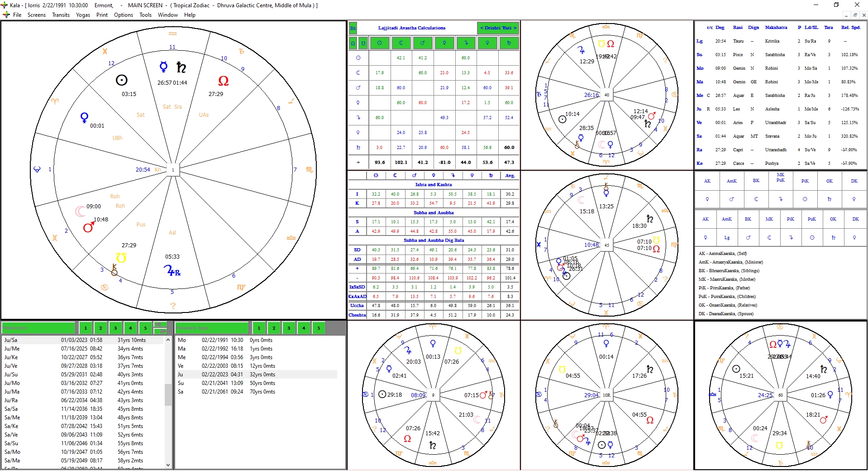This screenshot has height=471, width=868.
Task: Open the Window menu
Action: (x=168, y=15)
